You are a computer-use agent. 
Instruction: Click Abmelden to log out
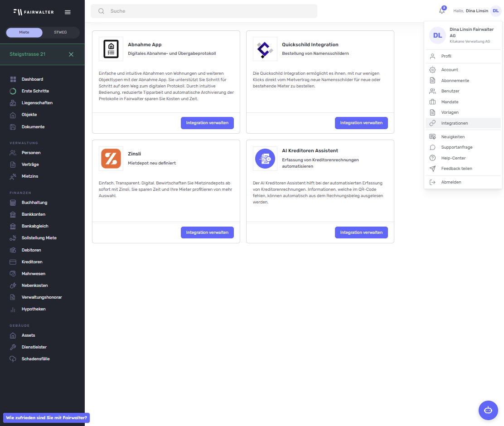click(x=450, y=182)
